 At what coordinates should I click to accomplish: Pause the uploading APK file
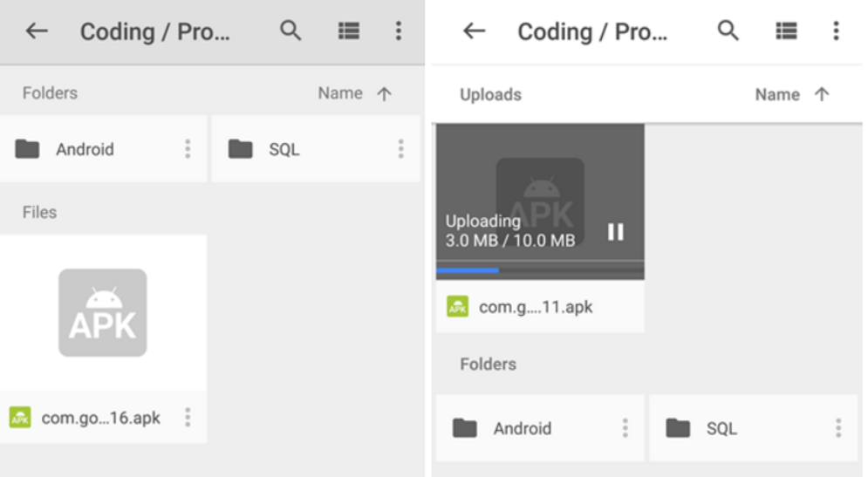616,231
